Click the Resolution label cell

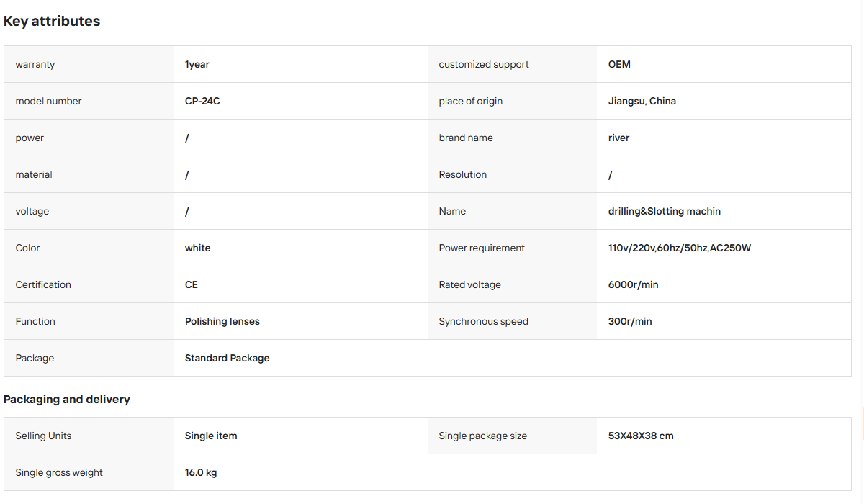pyautogui.click(x=512, y=175)
